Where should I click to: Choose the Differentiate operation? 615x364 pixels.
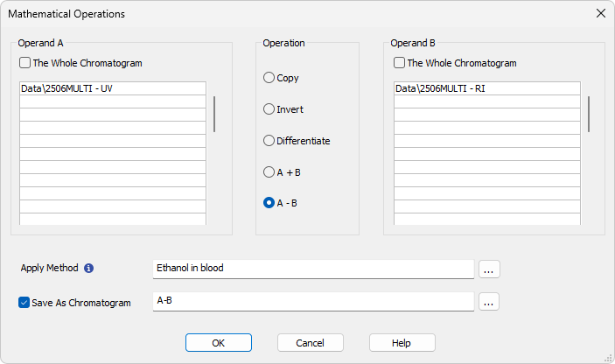(269, 140)
